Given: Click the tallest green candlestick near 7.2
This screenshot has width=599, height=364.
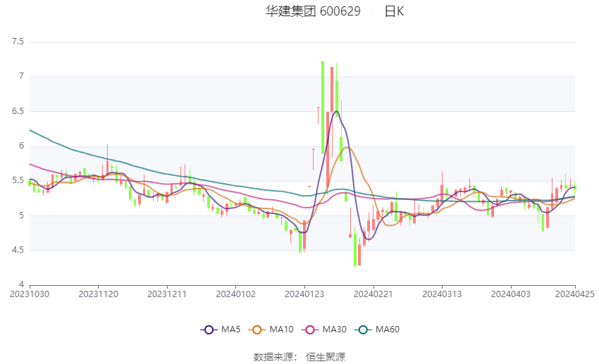Looking at the screenshot, I should pyautogui.click(x=323, y=107).
